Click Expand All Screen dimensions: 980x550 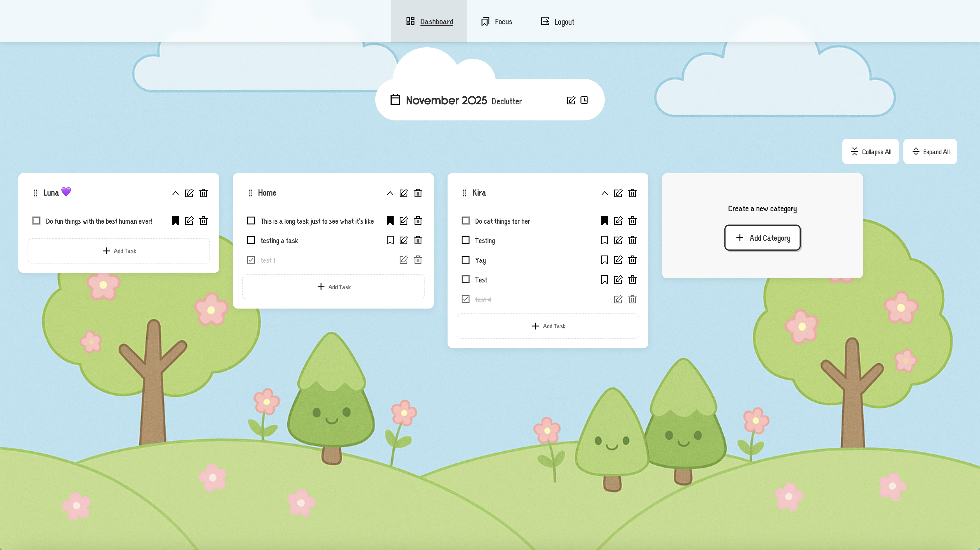(x=930, y=151)
